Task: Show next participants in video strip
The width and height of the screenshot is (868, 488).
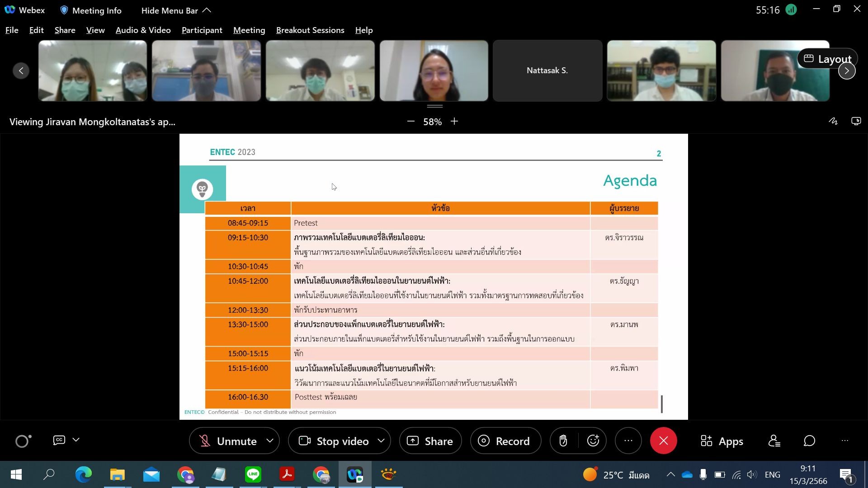Action: [847, 70]
